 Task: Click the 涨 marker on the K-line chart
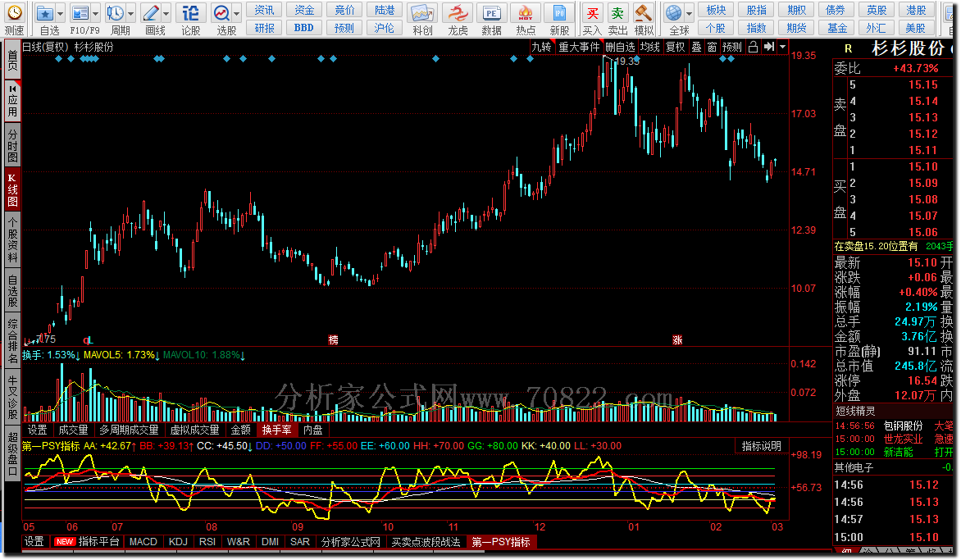(677, 340)
